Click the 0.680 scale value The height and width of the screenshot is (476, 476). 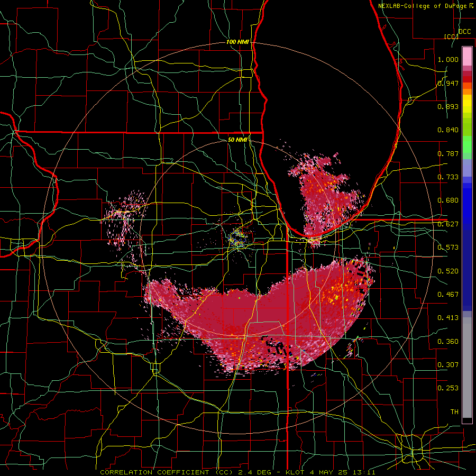(x=448, y=200)
